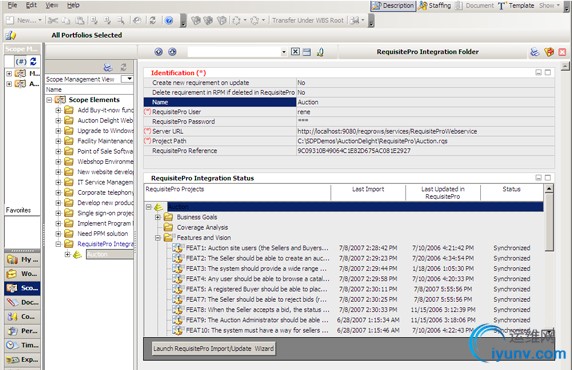Launch RequisitePro Import/Update Wizard button
This screenshot has height=370, width=572.
click(213, 348)
